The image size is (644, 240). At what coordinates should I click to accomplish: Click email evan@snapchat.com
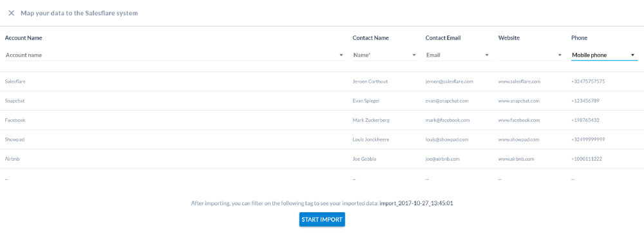[x=448, y=101]
